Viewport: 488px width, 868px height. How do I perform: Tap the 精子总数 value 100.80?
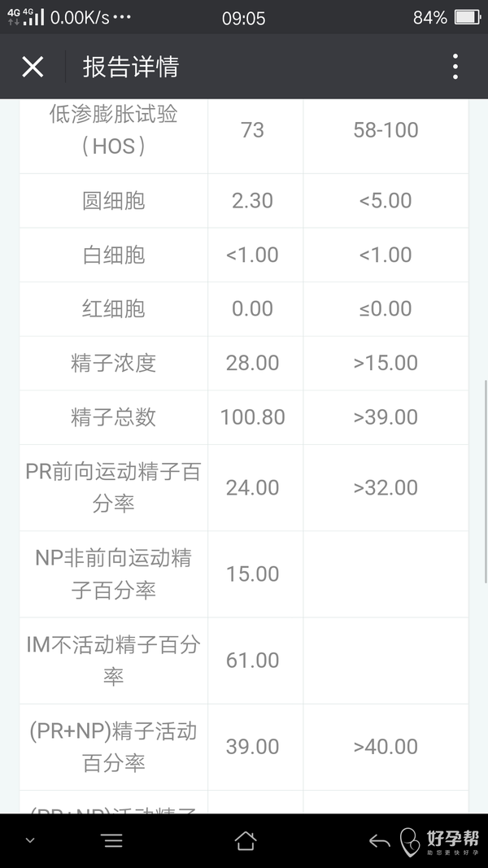pyautogui.click(x=252, y=417)
